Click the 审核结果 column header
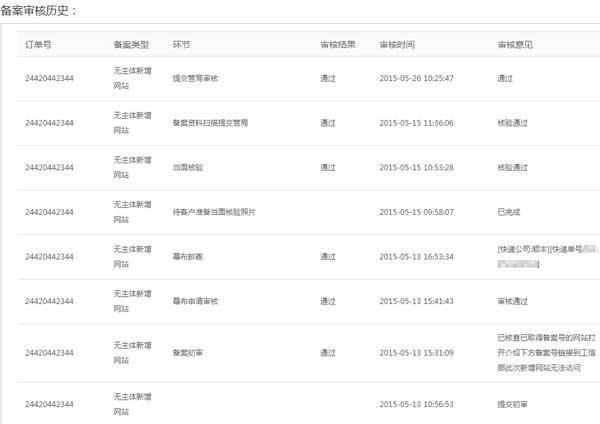 point(336,45)
